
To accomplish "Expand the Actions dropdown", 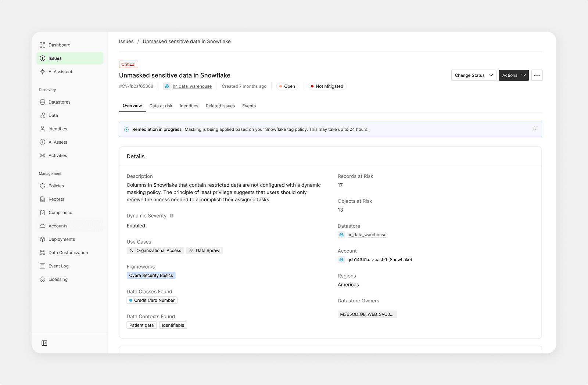I will [513, 75].
